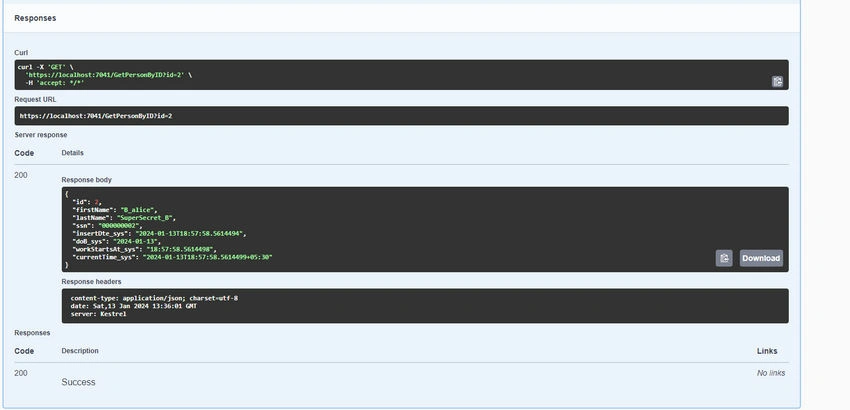This screenshot has height=410, width=850.
Task: Click the No links text
Action: pos(771,373)
